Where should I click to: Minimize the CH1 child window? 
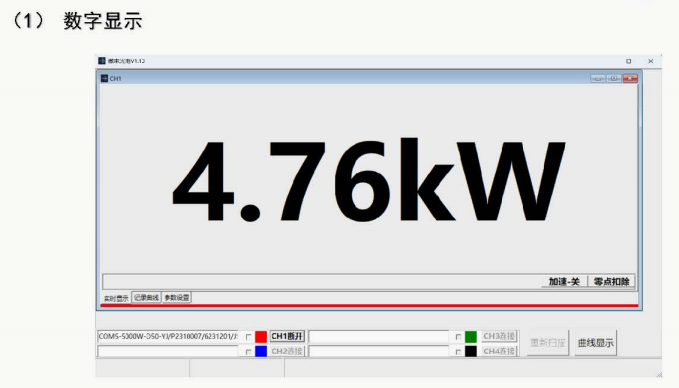598,78
